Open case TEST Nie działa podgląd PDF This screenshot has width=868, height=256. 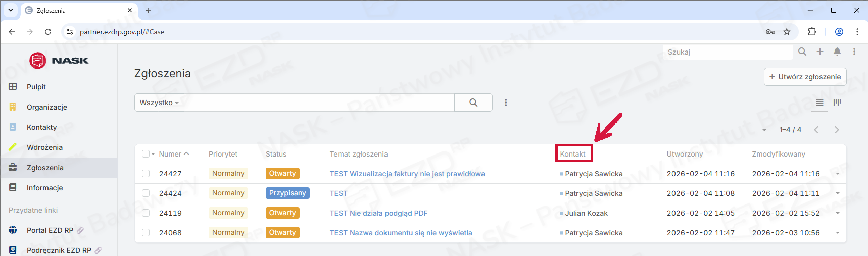[378, 213]
